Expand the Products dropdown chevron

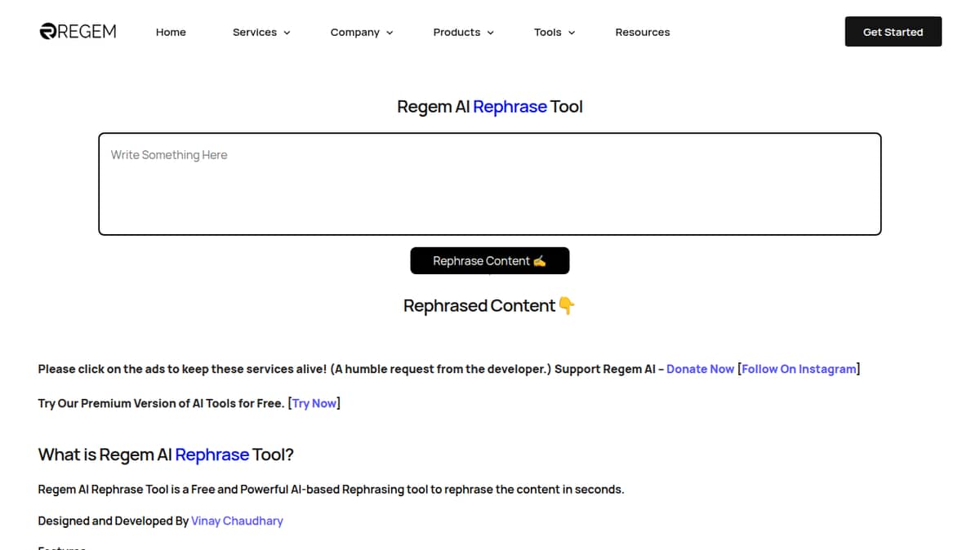pos(491,33)
